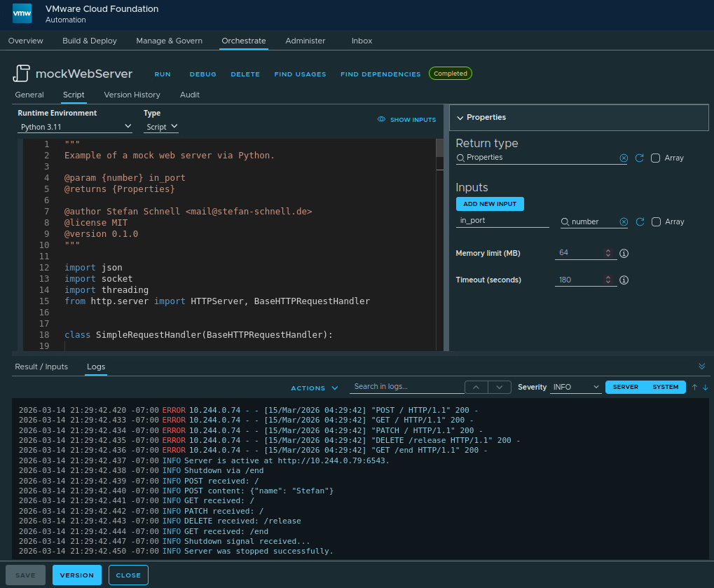This screenshot has width=714, height=588.
Task: Check the Array checkbox for return type
Action: pos(656,158)
